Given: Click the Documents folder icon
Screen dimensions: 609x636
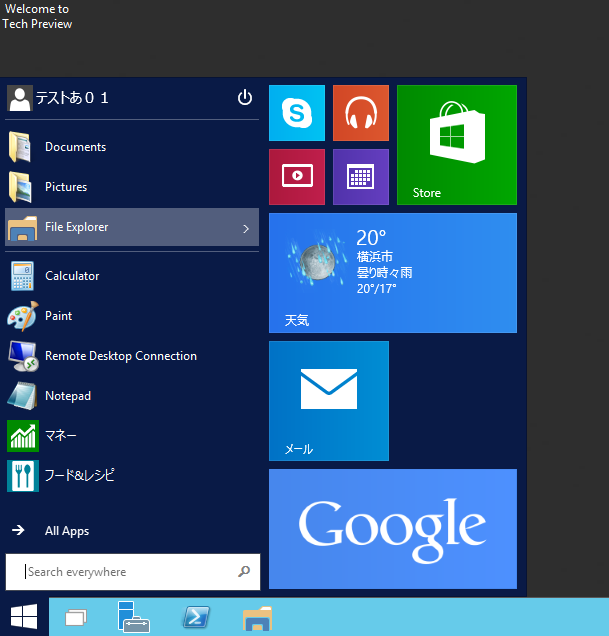Looking at the screenshot, I should coord(20,147).
